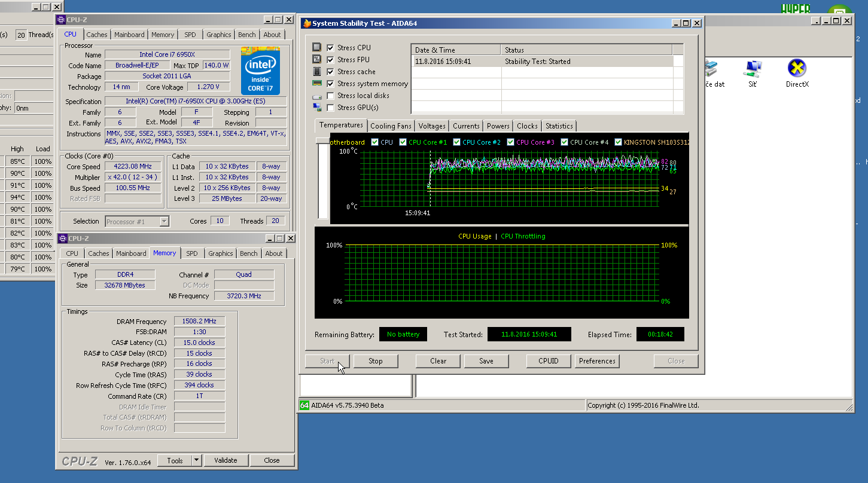
Task: Click the cache chip icon beside Stress cache
Action: [317, 71]
